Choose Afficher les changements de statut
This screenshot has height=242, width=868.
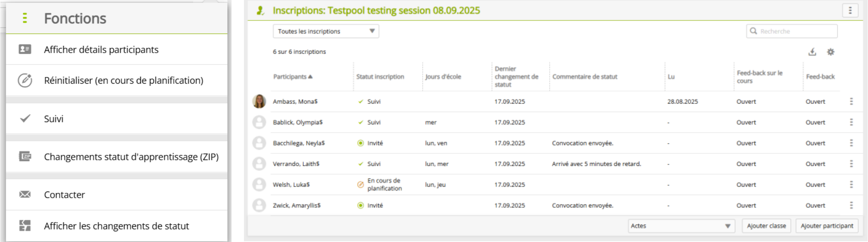point(116,226)
